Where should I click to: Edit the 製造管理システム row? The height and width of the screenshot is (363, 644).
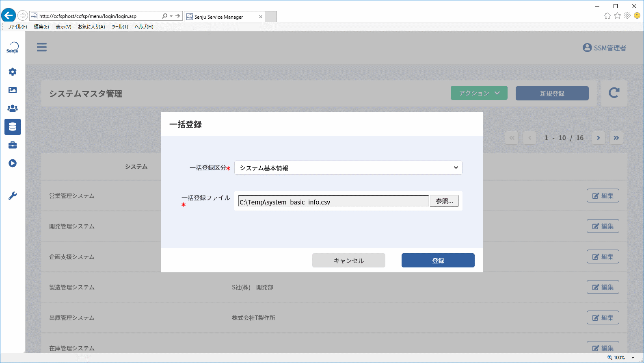pos(603,287)
